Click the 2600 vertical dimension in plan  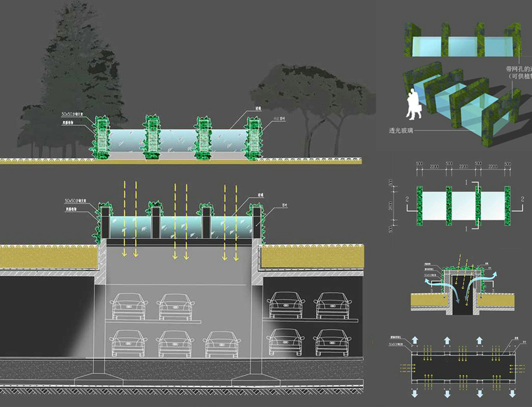tap(391, 205)
